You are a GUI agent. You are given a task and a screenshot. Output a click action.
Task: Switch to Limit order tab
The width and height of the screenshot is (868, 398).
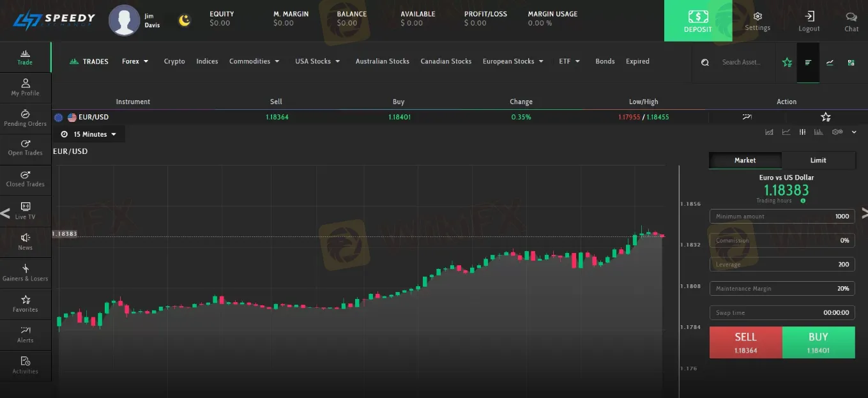point(818,160)
